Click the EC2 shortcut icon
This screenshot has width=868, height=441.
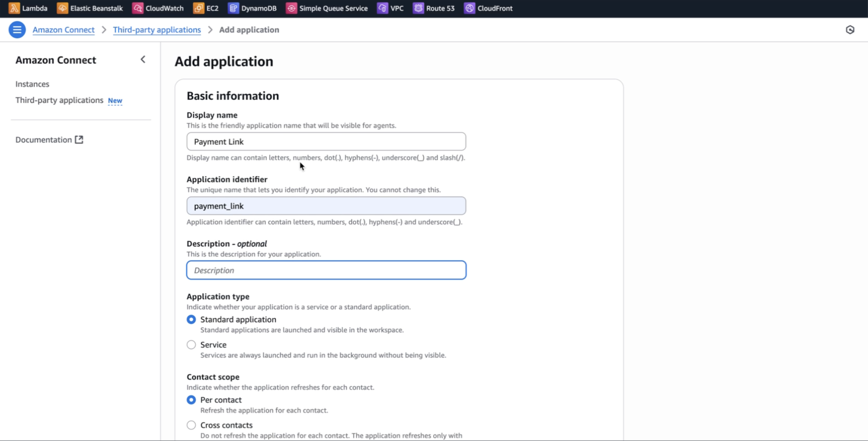[x=198, y=8]
